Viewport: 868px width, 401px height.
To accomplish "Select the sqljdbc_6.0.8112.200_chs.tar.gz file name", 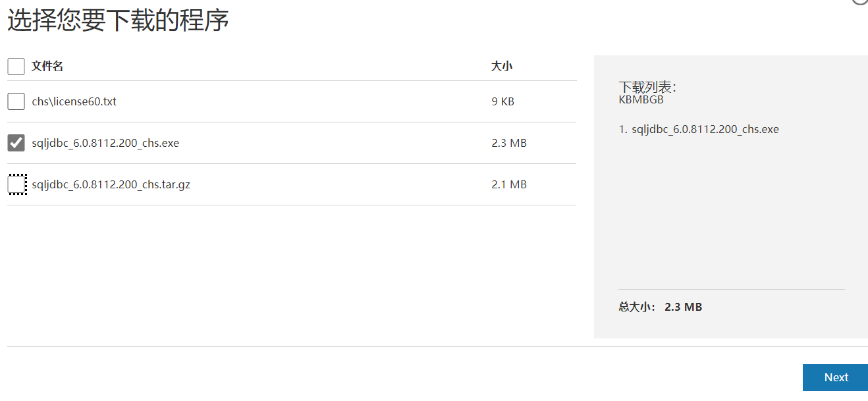I will pos(110,184).
